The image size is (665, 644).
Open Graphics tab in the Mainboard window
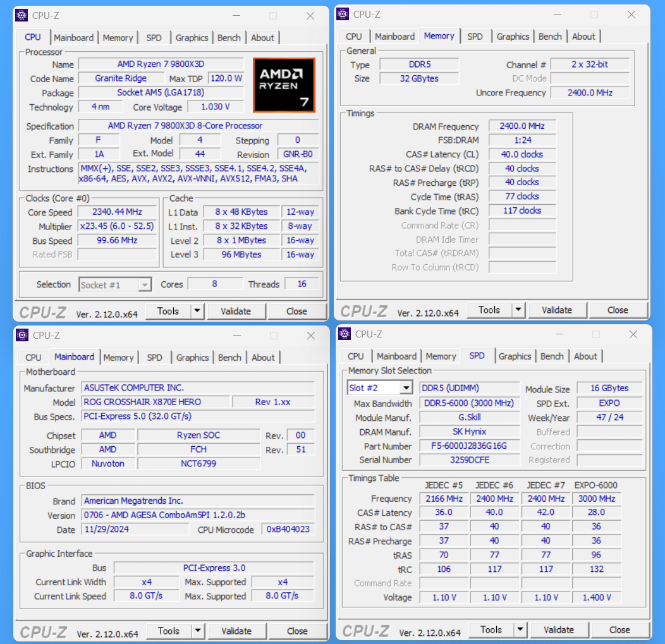tap(193, 357)
